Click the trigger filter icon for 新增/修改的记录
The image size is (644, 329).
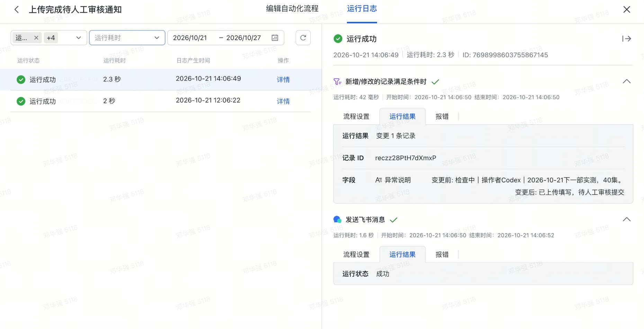tap(337, 82)
